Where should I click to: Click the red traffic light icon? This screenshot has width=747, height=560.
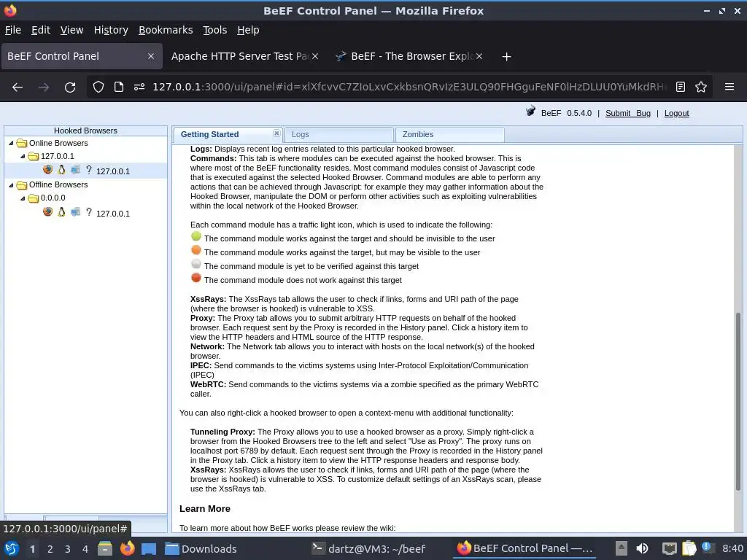[196, 278]
